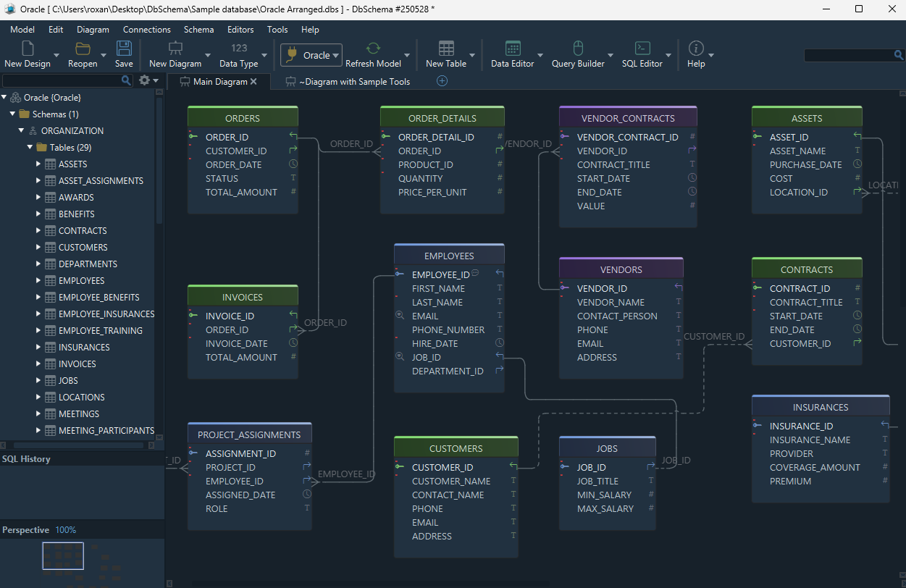
Task: Select the EMPLOYEES table header in diagram
Action: click(x=449, y=256)
